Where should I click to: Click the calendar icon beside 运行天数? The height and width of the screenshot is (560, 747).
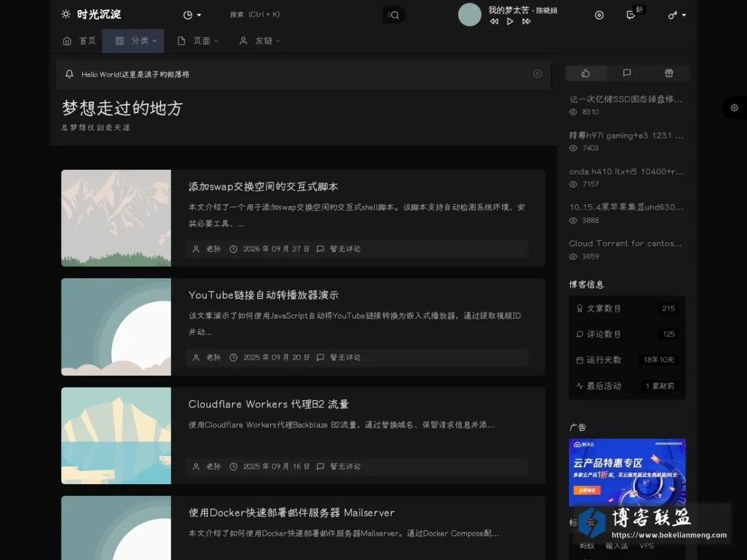coord(580,360)
